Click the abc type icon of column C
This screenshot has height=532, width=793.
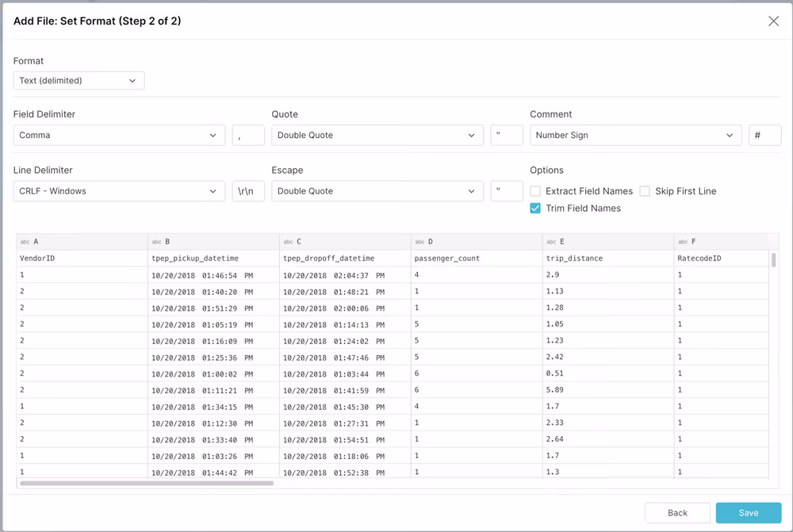point(289,242)
